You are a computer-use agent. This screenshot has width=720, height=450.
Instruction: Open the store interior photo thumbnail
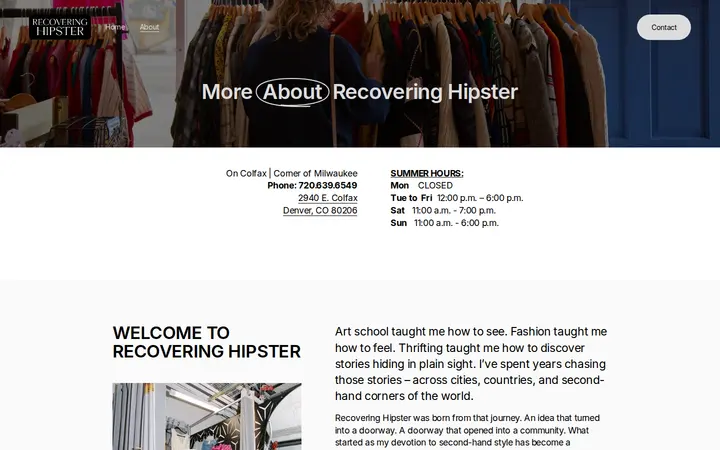click(x=207, y=416)
